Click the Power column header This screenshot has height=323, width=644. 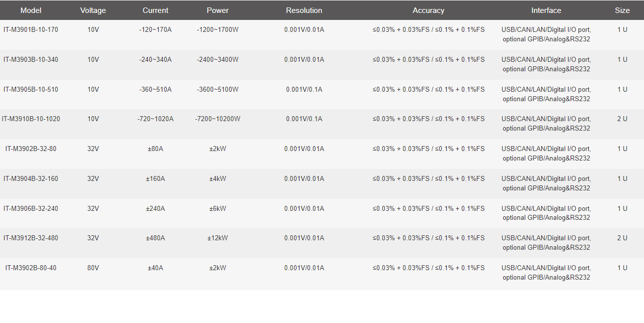218,10
